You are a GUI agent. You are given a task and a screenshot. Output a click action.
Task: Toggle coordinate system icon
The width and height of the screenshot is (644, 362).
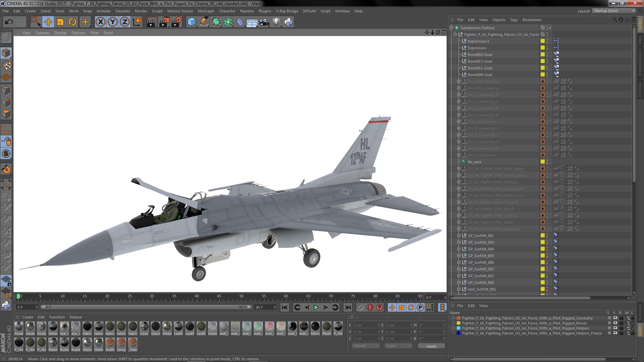click(137, 22)
